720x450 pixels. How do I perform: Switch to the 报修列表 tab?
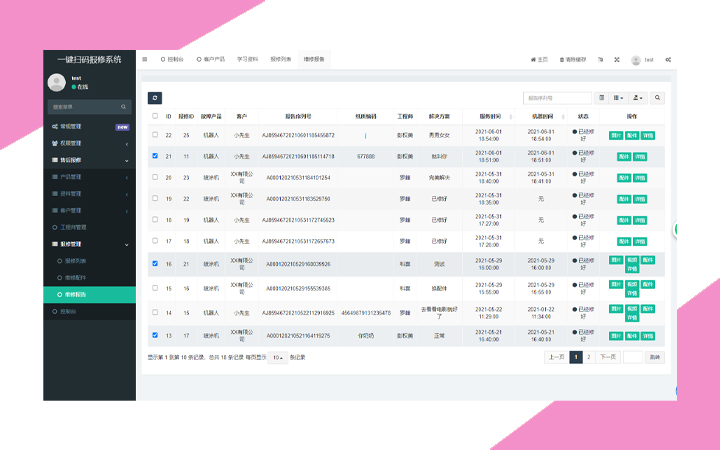tap(281, 60)
